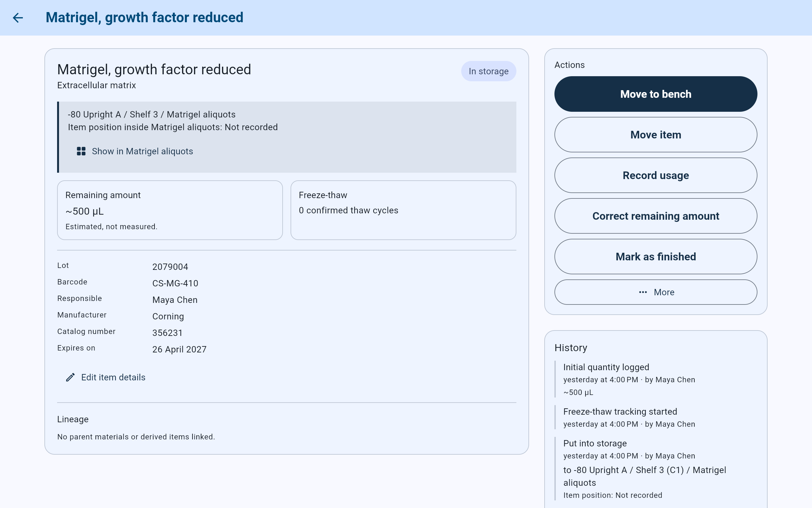Click the Freeze-thaw card

403,210
